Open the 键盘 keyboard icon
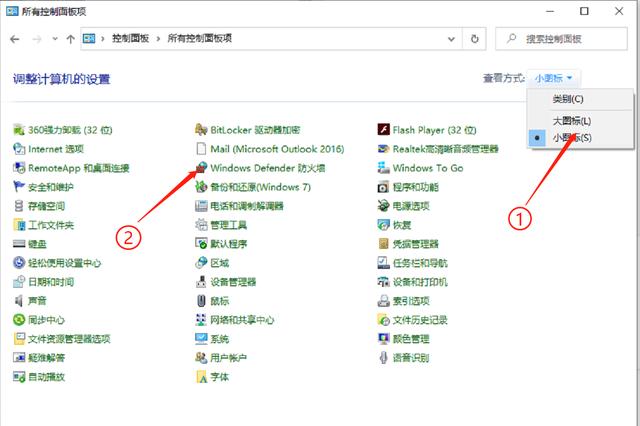Viewport: 640px width, 426px height. click(x=19, y=244)
